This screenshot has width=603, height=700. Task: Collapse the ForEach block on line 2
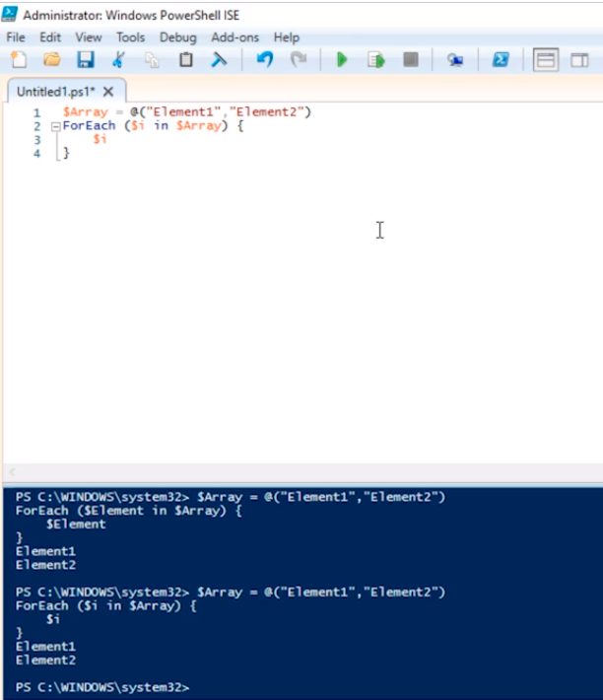point(55,127)
